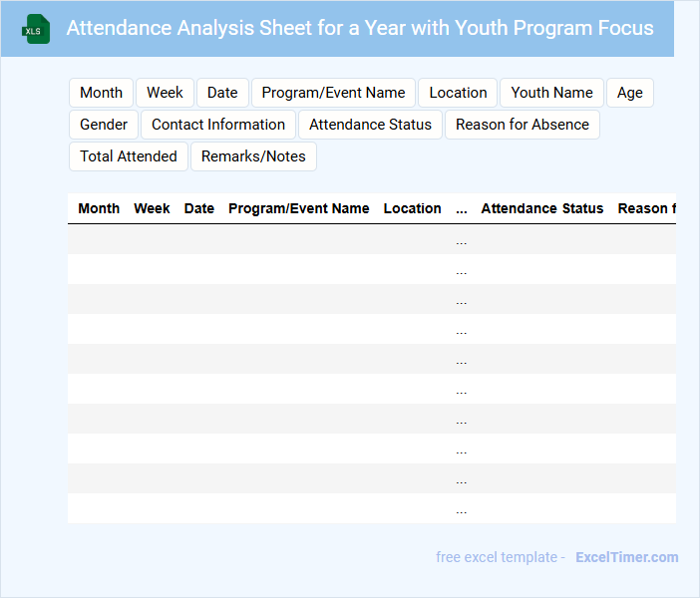Viewport: 700px width, 598px height.
Task: Click the Youth Name tag
Action: [551, 93]
